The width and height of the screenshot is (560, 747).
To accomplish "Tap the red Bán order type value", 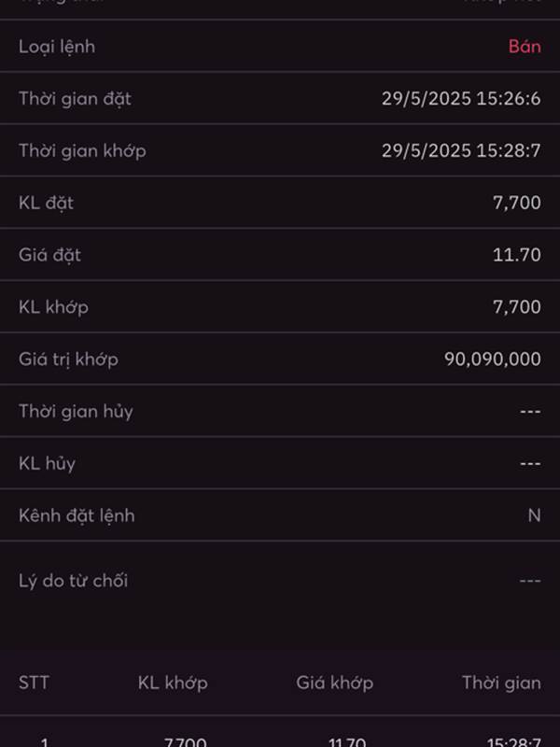I will point(525,47).
